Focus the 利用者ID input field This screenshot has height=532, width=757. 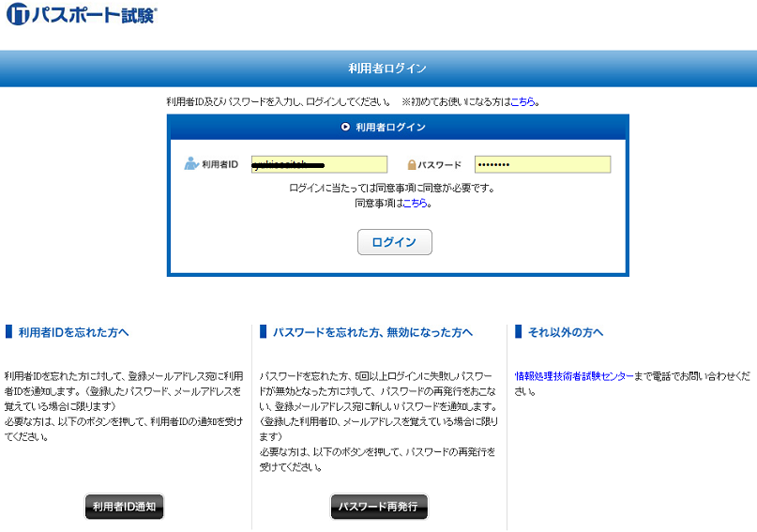319,164
